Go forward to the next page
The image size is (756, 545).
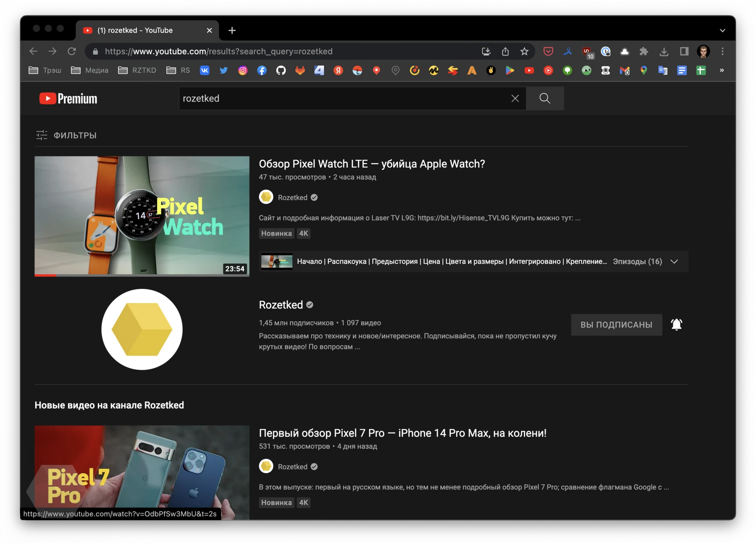[x=53, y=51]
